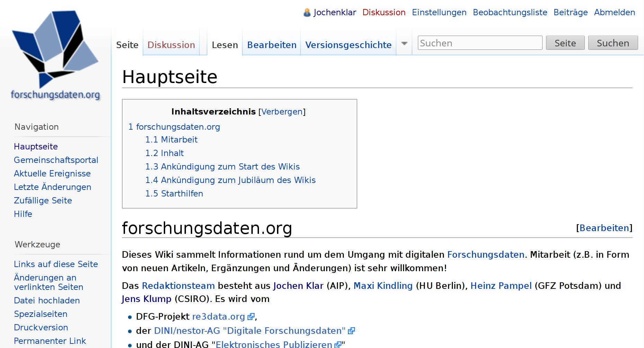The width and height of the screenshot is (644, 348).
Task: Switch to the Diskussion page tab
Action: coord(171,45)
